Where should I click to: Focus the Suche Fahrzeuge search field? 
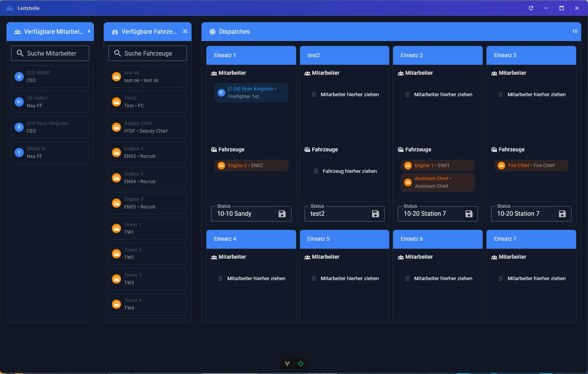click(147, 53)
